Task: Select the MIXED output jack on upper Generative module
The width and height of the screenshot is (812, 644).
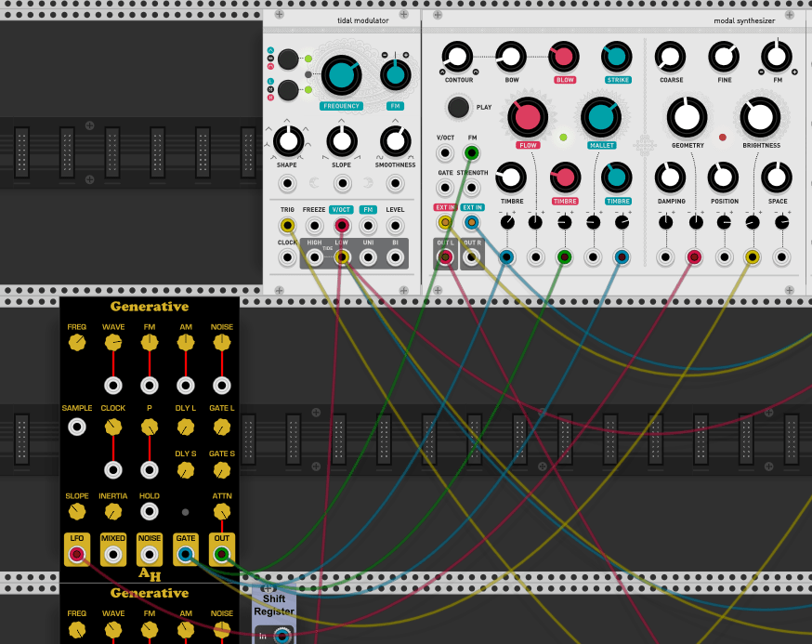Action: click(113, 555)
